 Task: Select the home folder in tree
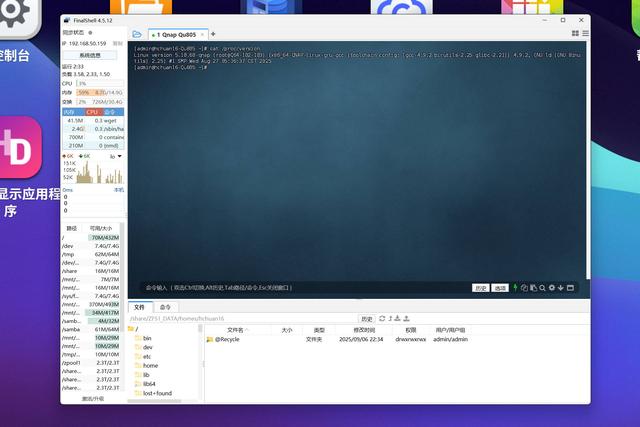pyautogui.click(x=147, y=366)
